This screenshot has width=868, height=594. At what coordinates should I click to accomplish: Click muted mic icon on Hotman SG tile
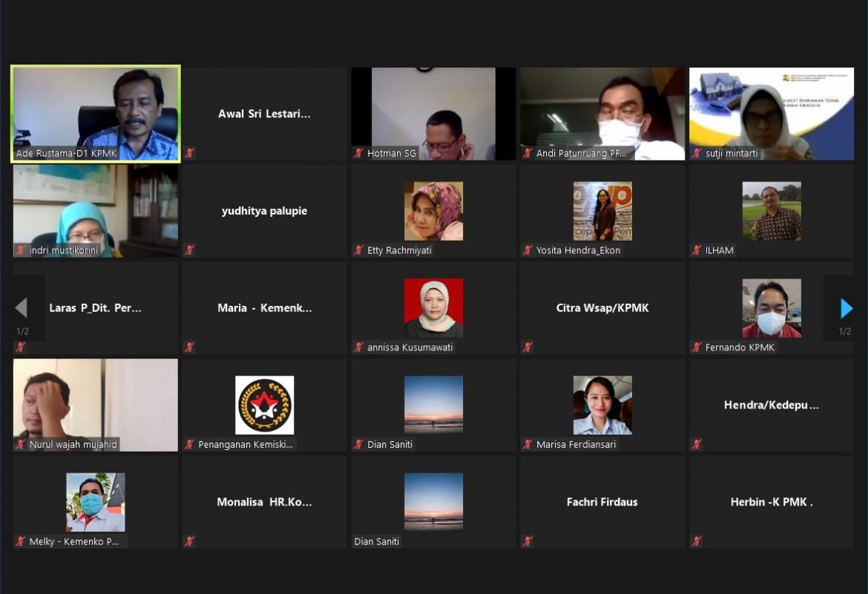359,154
